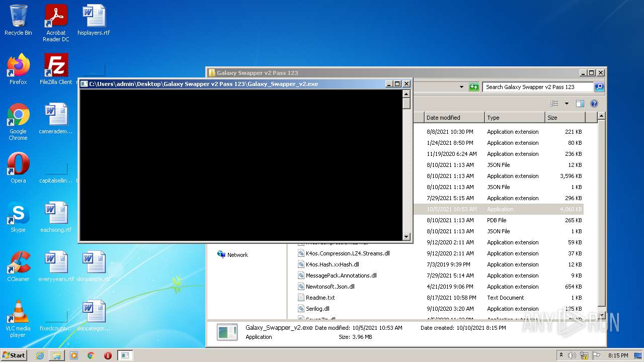Image resolution: width=644 pixels, height=362 pixels.
Task: Click the Start button
Action: point(14,355)
